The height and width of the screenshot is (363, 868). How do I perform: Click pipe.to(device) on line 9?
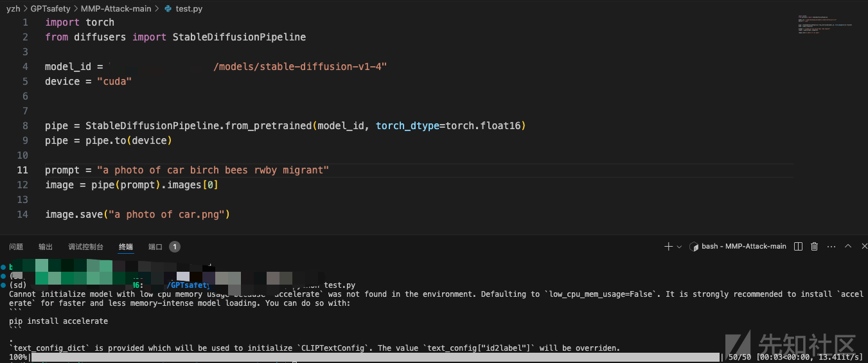[x=128, y=141]
